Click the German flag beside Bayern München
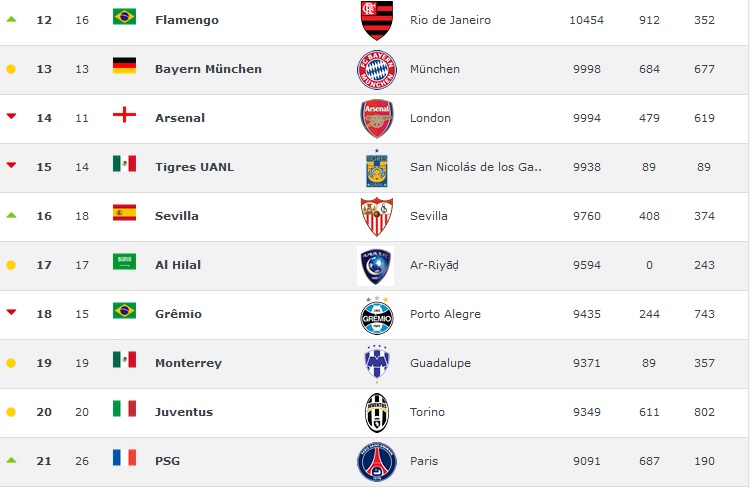750x488 pixels. [124, 66]
